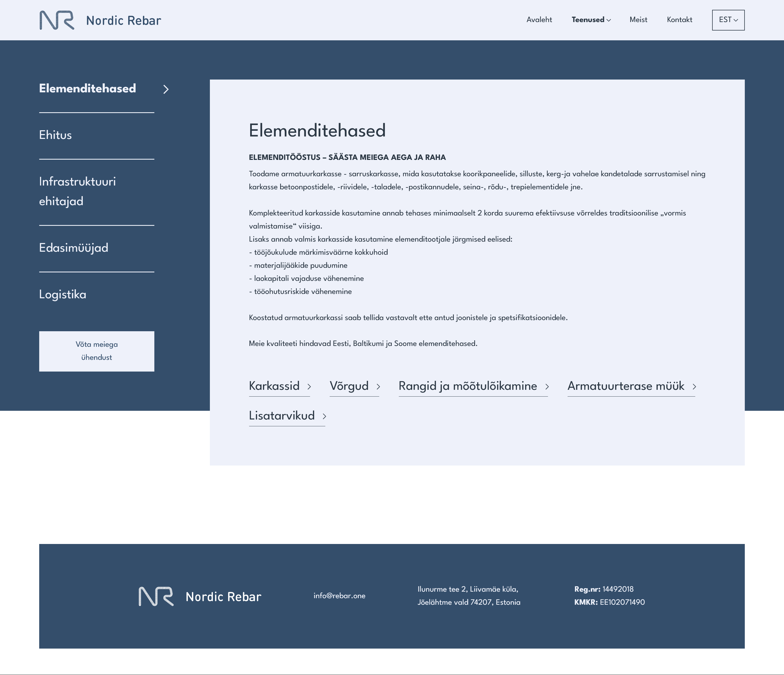Viewport: 784px width, 675px height.
Task: Click the arrow beside Võrgud
Action: pos(378,387)
